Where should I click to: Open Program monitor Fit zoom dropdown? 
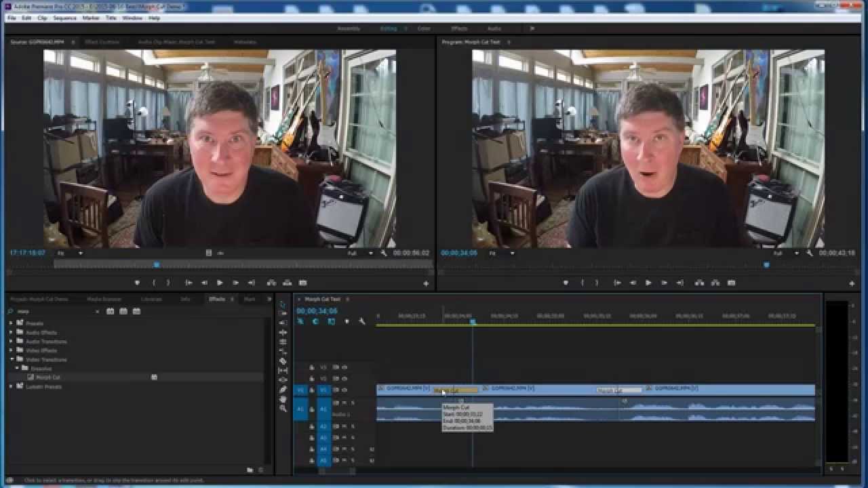pyautogui.click(x=502, y=253)
